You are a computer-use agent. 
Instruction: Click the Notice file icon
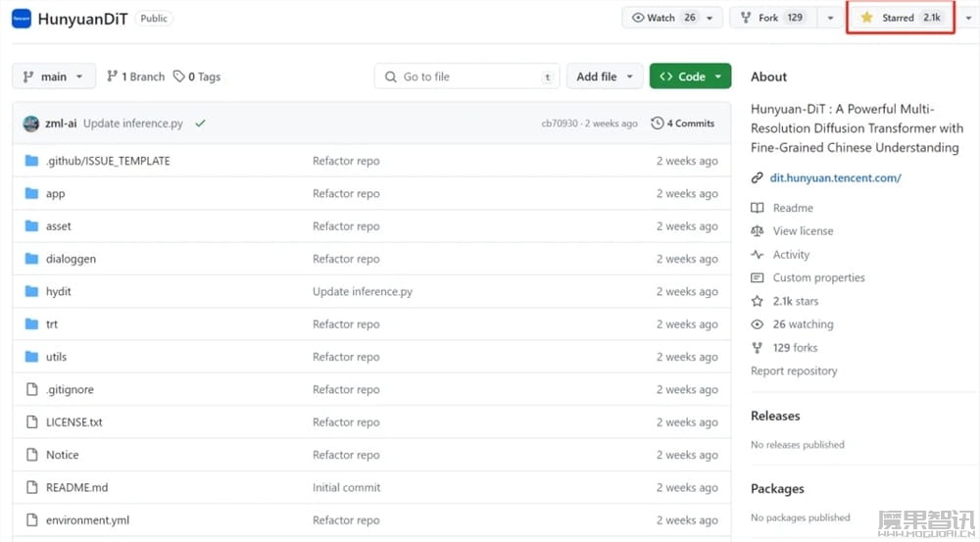click(32, 455)
